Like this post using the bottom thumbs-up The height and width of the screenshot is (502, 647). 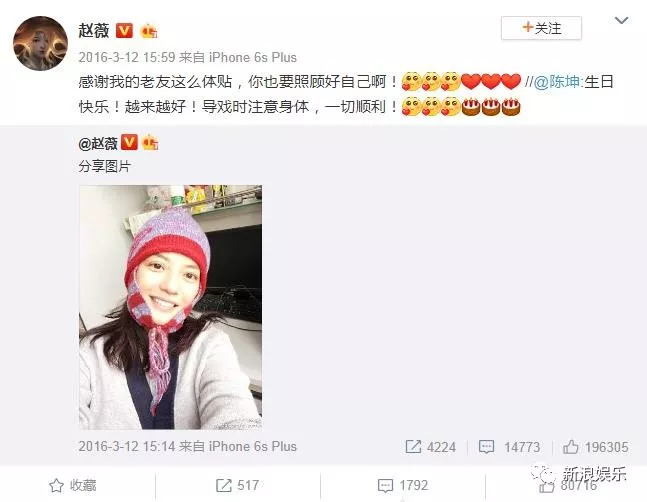tap(568, 486)
